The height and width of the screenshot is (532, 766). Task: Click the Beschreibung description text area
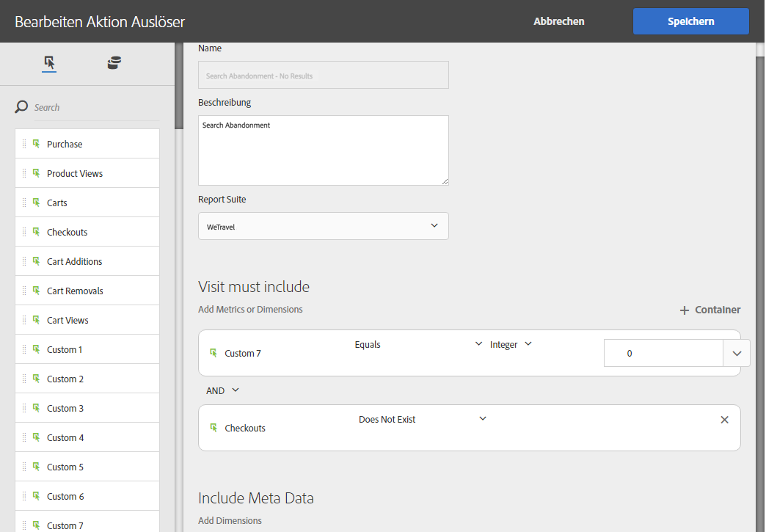coord(323,150)
